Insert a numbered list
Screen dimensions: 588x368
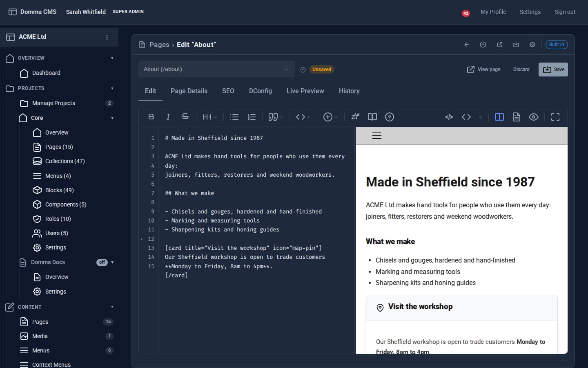[x=252, y=117]
